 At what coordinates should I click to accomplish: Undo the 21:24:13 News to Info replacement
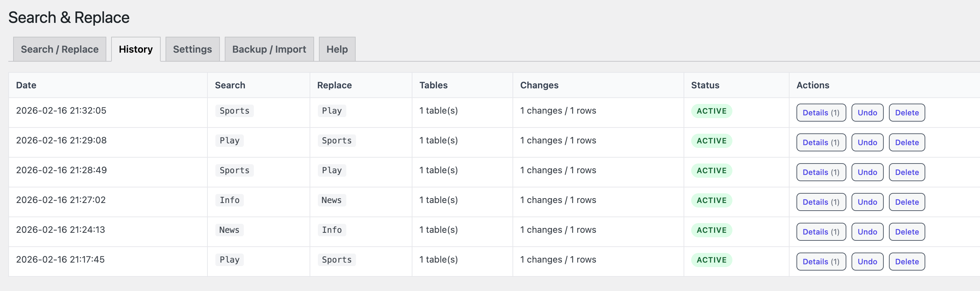tap(867, 232)
